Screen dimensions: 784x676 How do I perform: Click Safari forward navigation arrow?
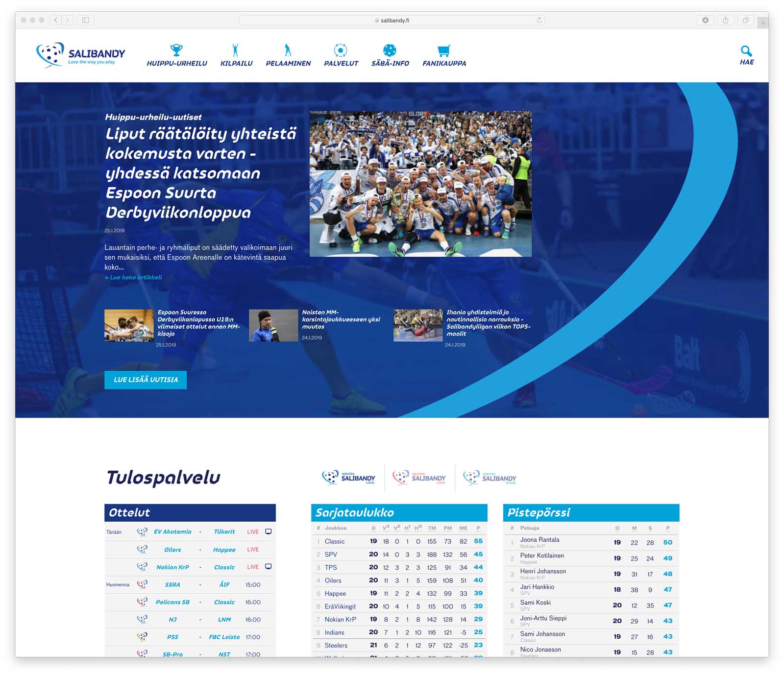coord(68,20)
